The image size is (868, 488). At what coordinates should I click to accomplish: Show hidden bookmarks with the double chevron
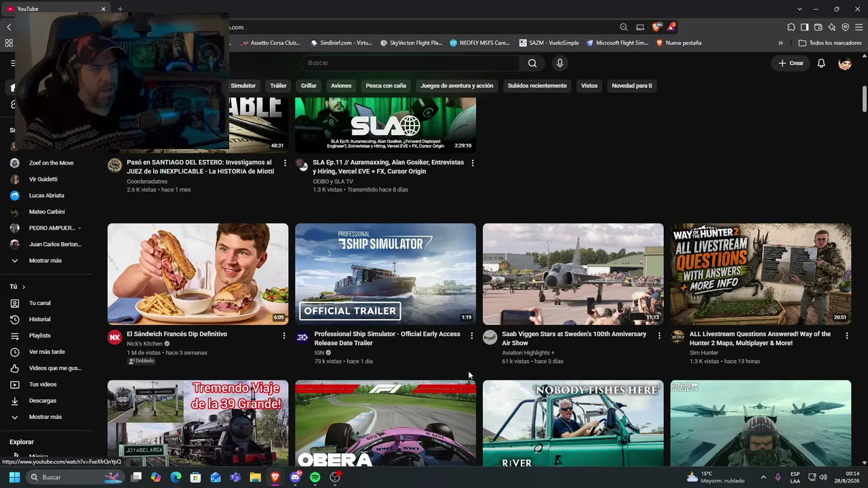pos(781,43)
